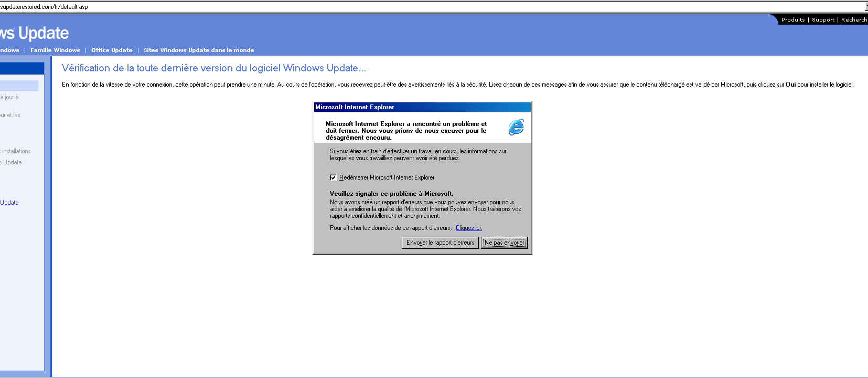Open the Famille Windows navigation link
Image resolution: width=868 pixels, height=378 pixels.
pyautogui.click(x=55, y=50)
